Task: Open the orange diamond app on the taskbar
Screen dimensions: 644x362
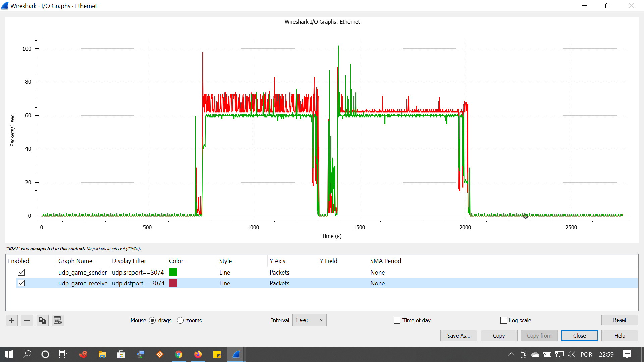Action: tap(160, 354)
